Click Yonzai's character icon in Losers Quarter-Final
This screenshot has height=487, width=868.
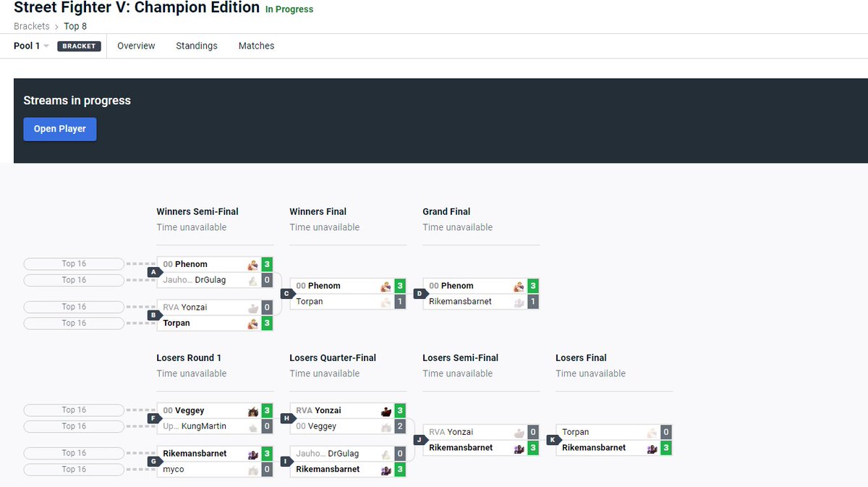(x=386, y=411)
